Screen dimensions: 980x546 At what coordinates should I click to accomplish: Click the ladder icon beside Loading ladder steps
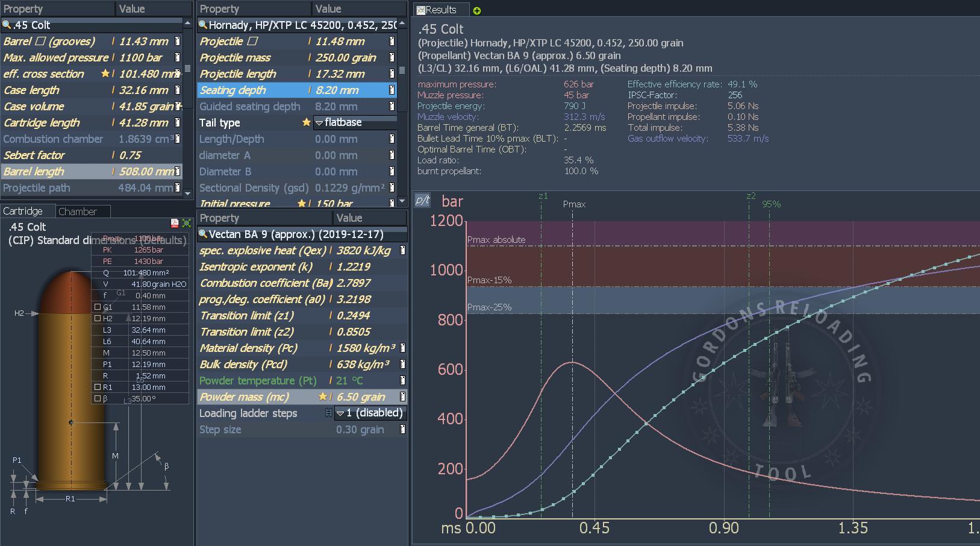pyautogui.click(x=328, y=413)
